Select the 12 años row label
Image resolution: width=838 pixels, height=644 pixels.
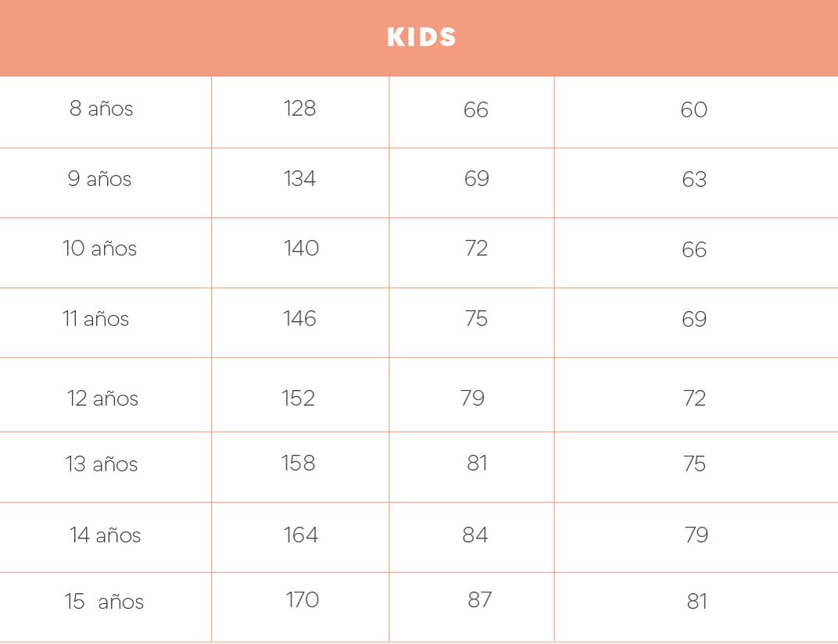[102, 398]
